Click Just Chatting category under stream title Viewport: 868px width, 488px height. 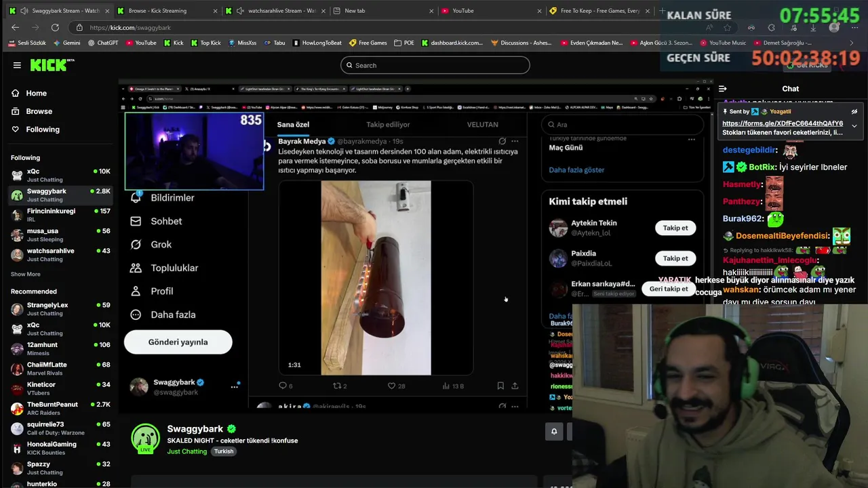point(187,451)
